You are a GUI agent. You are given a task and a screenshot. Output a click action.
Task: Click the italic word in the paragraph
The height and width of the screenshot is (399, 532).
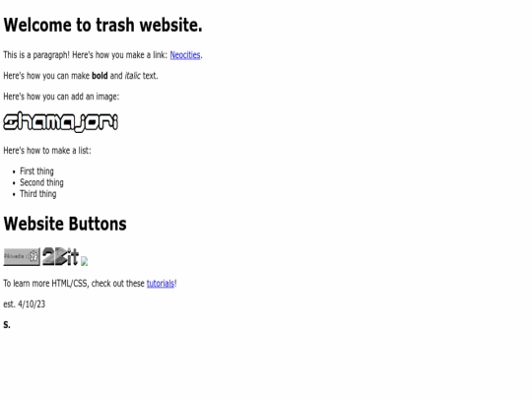[133, 76]
